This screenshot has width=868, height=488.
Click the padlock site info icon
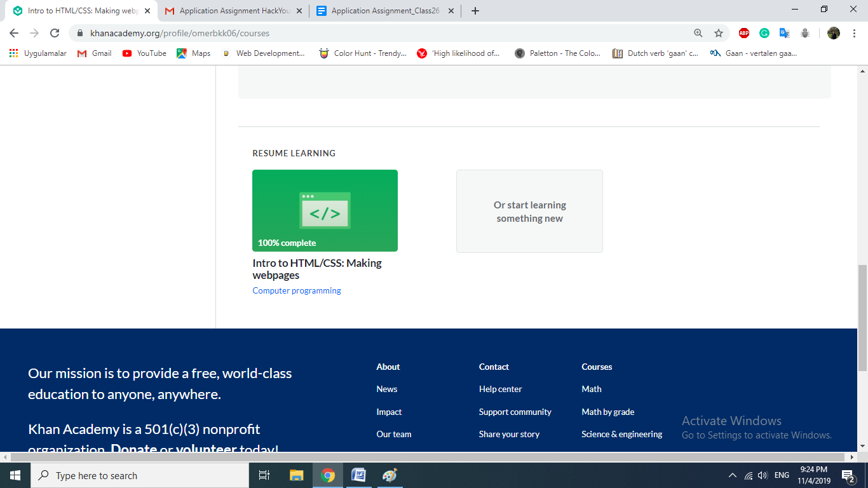[x=79, y=33]
